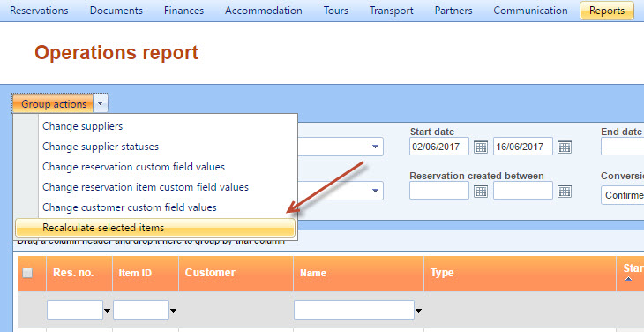Select Change supplier statuses menu entry

(x=101, y=147)
